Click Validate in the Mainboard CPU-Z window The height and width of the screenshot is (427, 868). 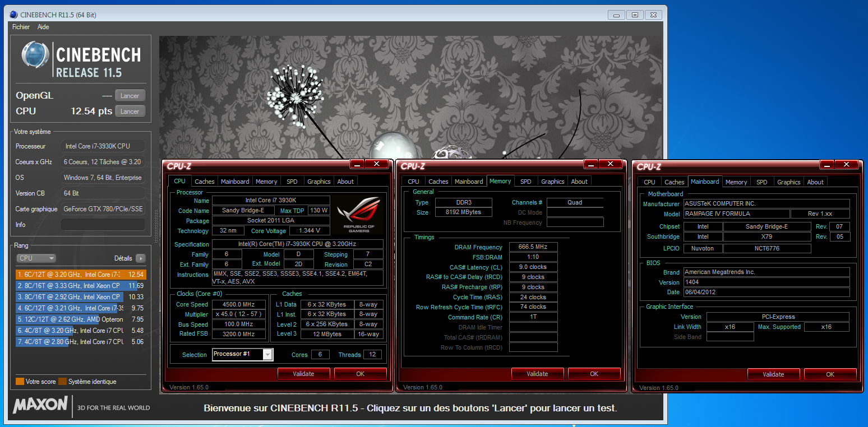tap(774, 374)
